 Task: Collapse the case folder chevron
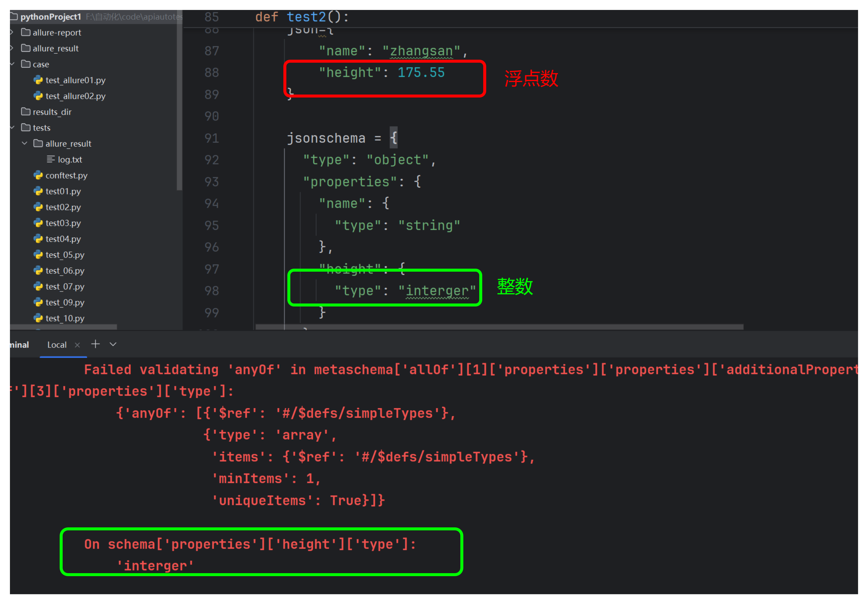pos(12,64)
